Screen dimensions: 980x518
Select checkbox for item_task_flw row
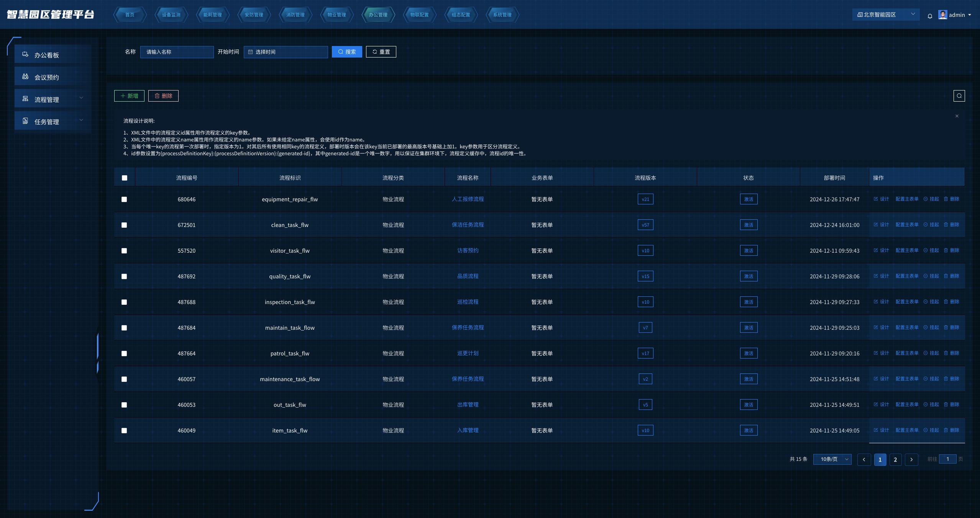[124, 431]
